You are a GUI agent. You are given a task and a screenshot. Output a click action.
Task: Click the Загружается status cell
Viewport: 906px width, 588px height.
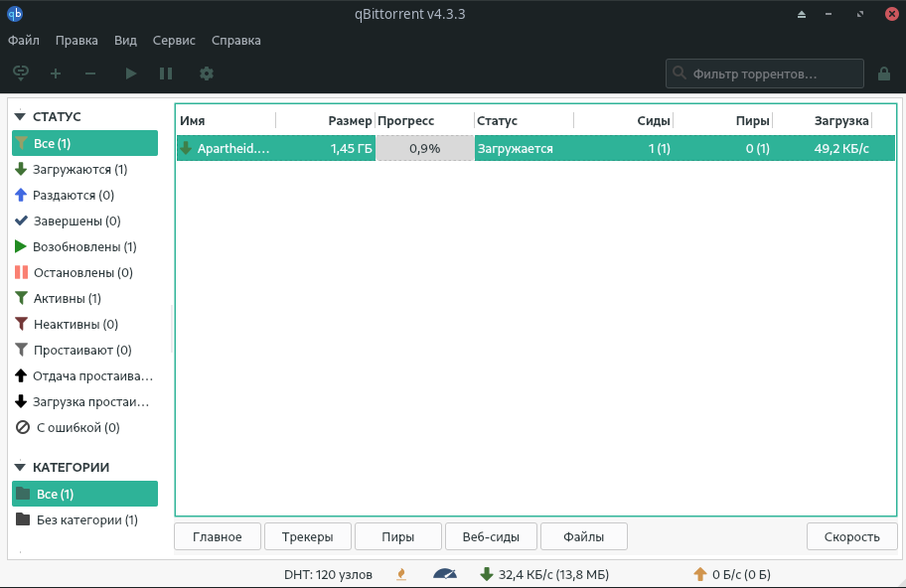516,148
